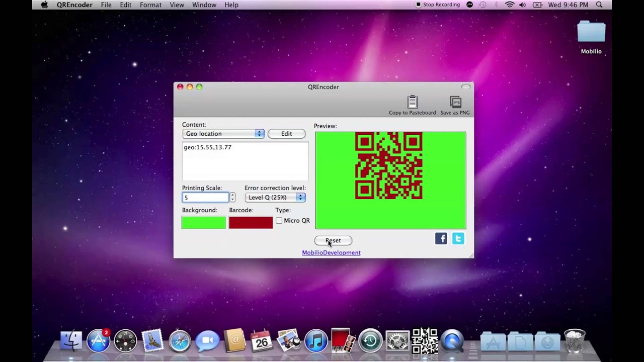Screen dimensions: 644x362
Task: Launch iTunes from the dock
Action: [316, 341]
